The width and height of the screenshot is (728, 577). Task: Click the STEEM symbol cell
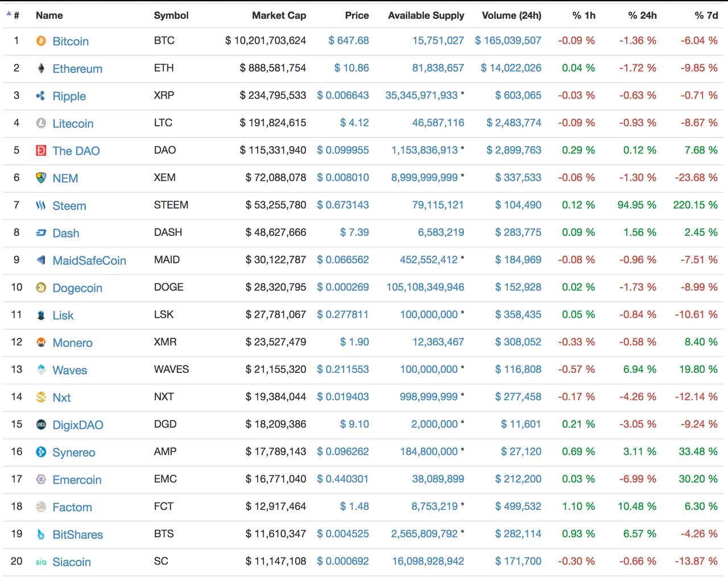[171, 205]
